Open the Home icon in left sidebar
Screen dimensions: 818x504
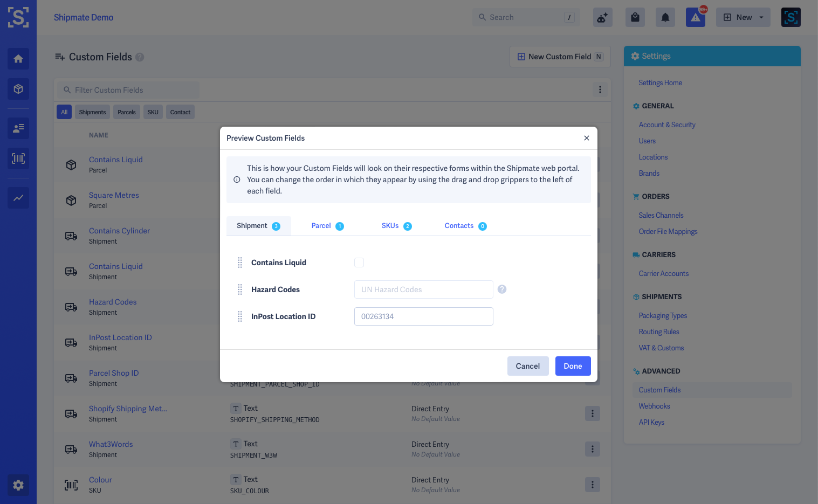pos(18,59)
